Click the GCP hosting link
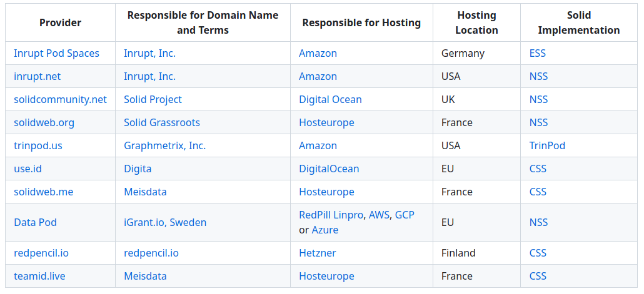644x294 pixels. [405, 215]
